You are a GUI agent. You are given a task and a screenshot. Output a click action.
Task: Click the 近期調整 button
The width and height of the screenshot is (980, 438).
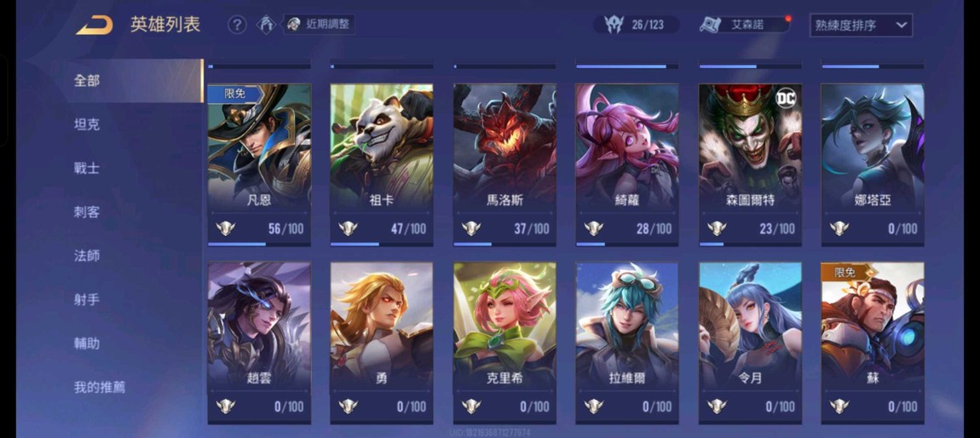(x=320, y=25)
